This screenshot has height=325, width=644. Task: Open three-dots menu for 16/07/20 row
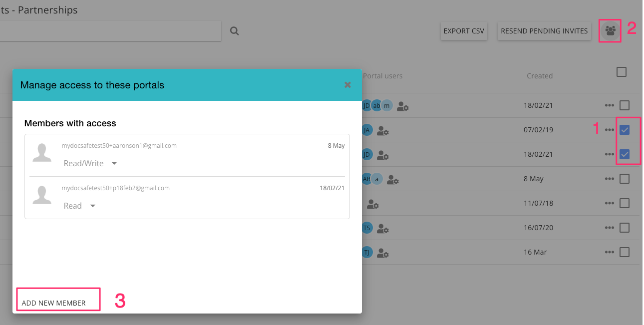(609, 228)
